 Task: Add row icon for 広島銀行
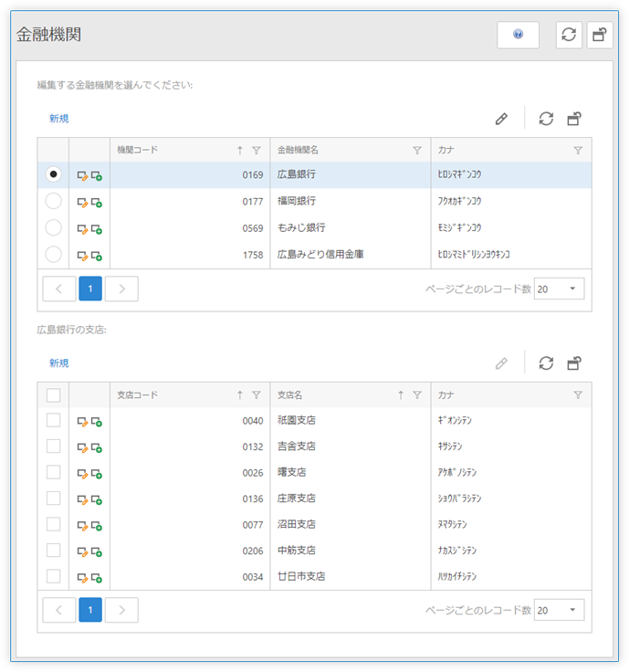[x=97, y=175]
